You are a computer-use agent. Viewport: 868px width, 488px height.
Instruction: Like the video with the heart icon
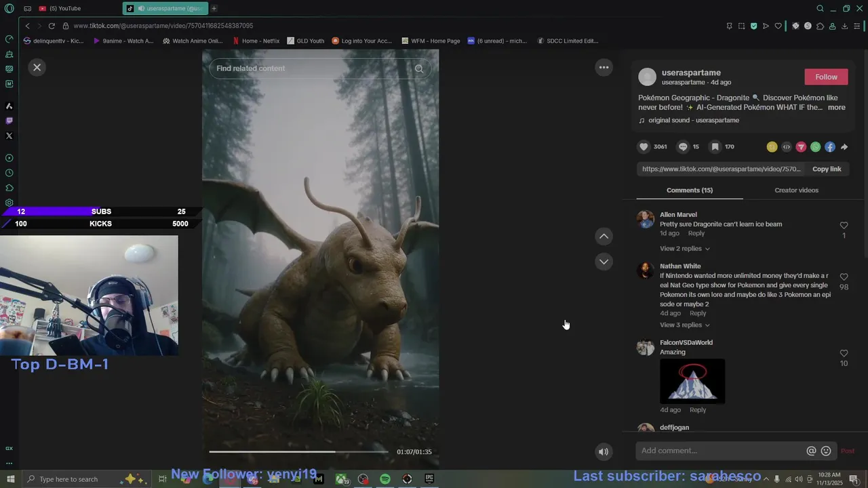point(644,146)
